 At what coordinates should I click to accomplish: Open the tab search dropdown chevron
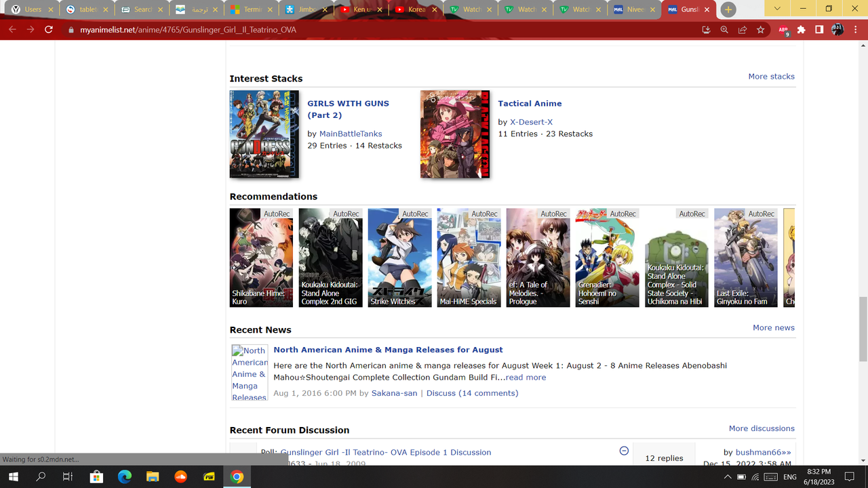[x=776, y=9]
